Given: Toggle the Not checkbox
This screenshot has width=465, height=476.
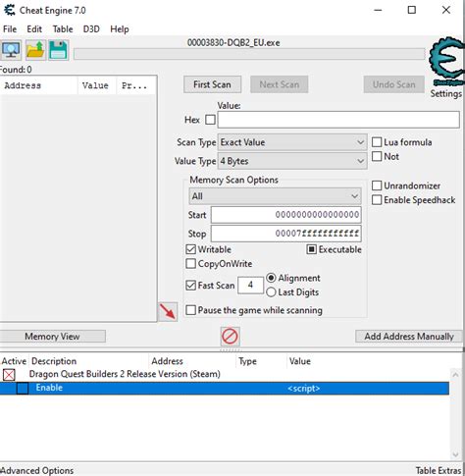Looking at the screenshot, I should (x=377, y=156).
